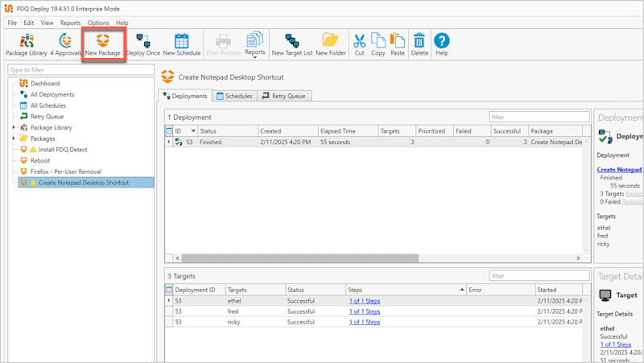Open 1 of 1 Steps link in Target Details

[616, 344]
